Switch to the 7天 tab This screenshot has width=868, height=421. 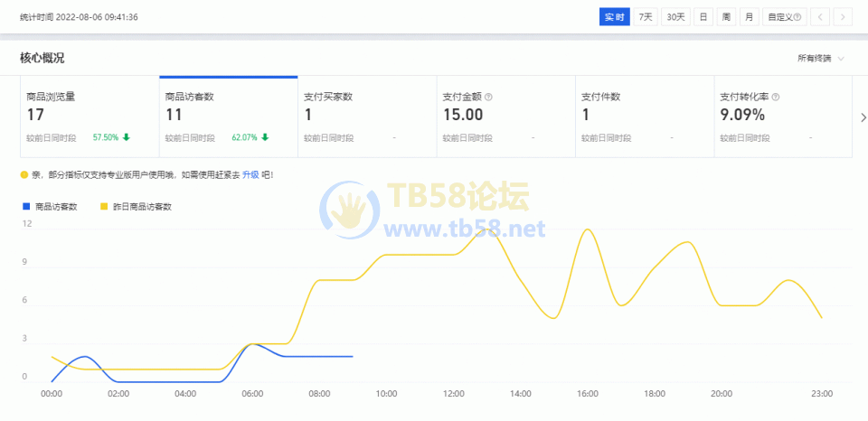point(646,16)
